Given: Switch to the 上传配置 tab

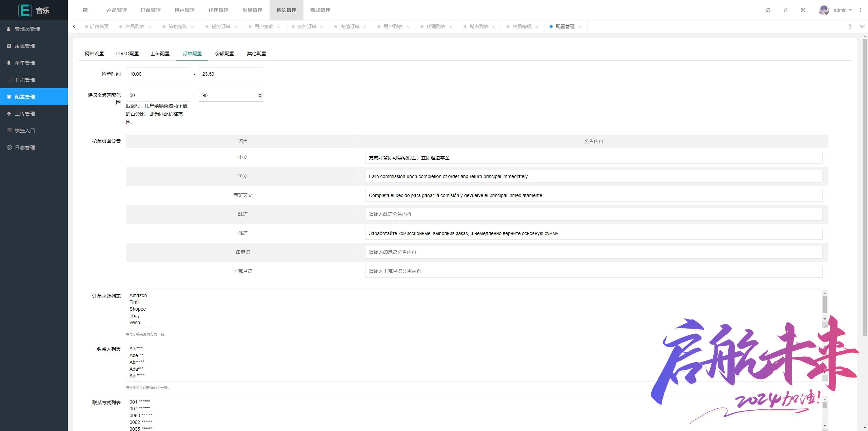Looking at the screenshot, I should point(160,54).
